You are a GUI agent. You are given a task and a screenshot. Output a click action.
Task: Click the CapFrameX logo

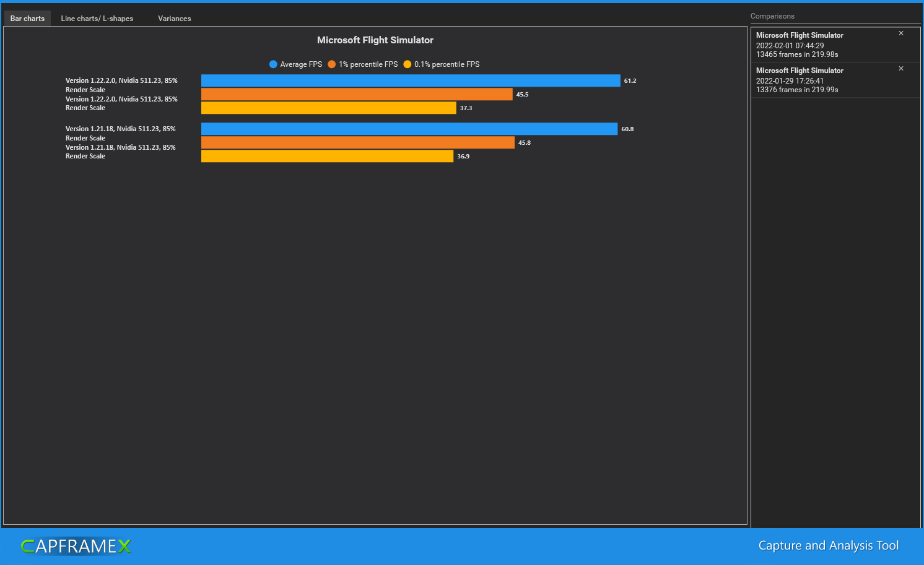pyautogui.click(x=76, y=546)
